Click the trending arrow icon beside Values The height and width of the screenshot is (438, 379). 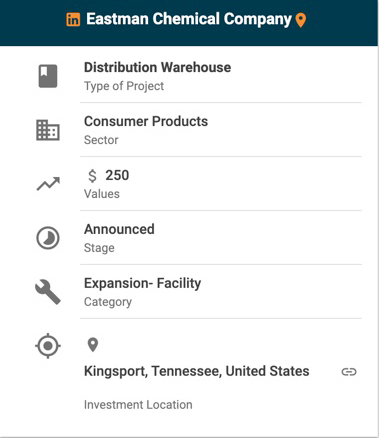point(48,184)
